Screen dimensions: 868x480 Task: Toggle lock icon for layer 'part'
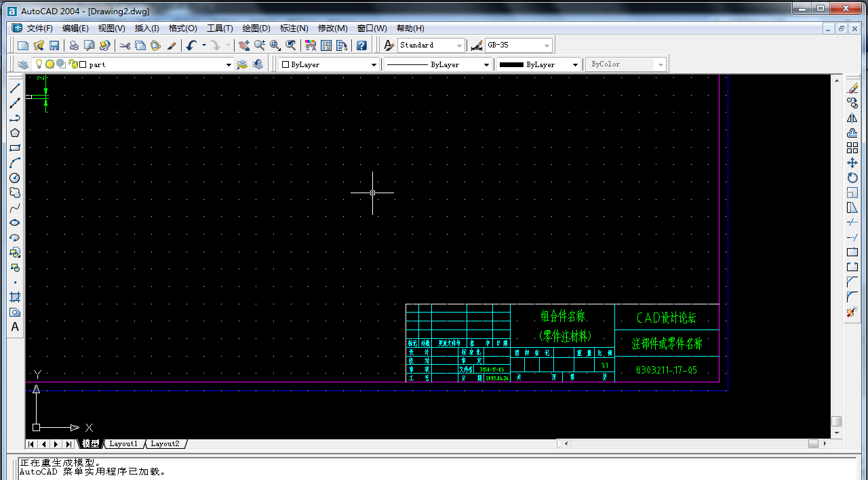tap(73, 64)
